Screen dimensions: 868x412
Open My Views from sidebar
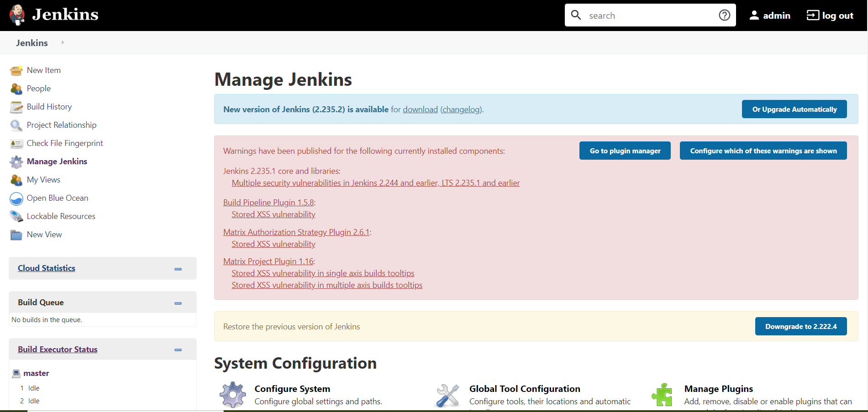point(44,180)
